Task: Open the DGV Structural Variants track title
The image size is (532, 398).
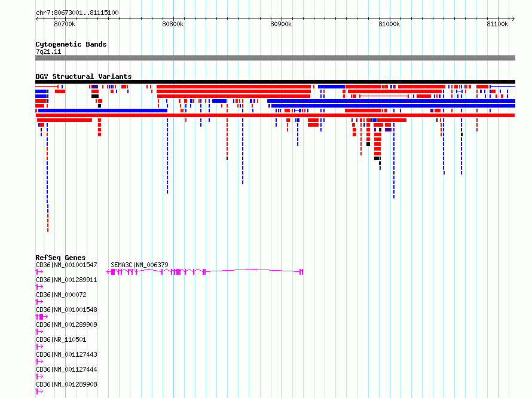Action: (x=84, y=76)
